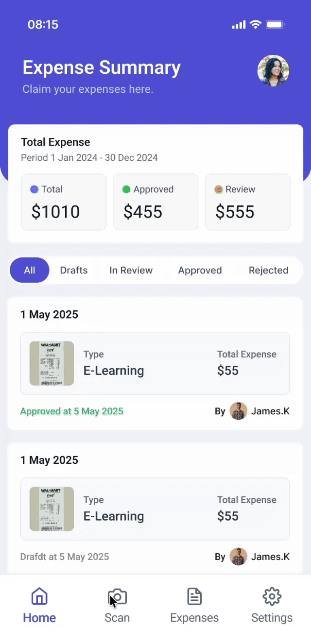
Task: Switch to the Approved tab
Action: pyautogui.click(x=200, y=270)
